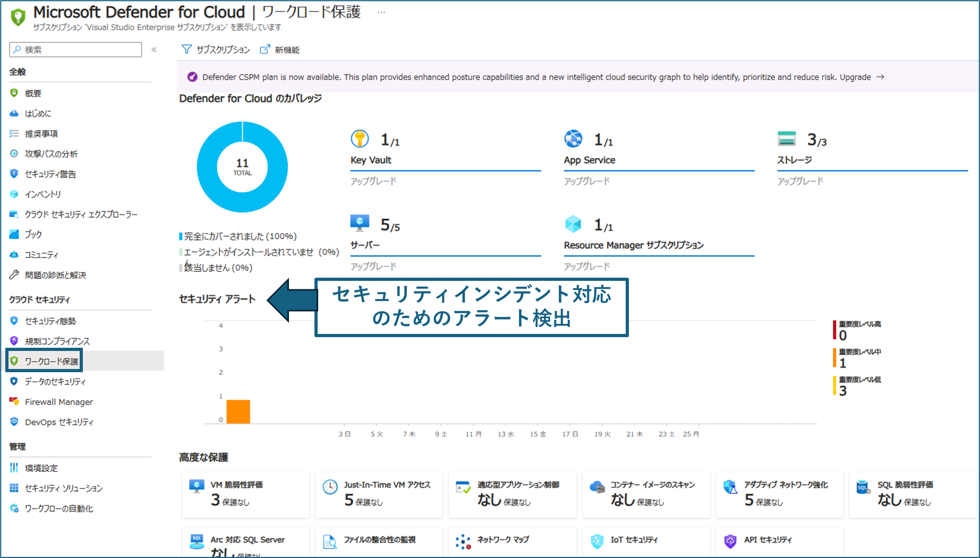Click the blue coverage donut chart

click(x=242, y=167)
